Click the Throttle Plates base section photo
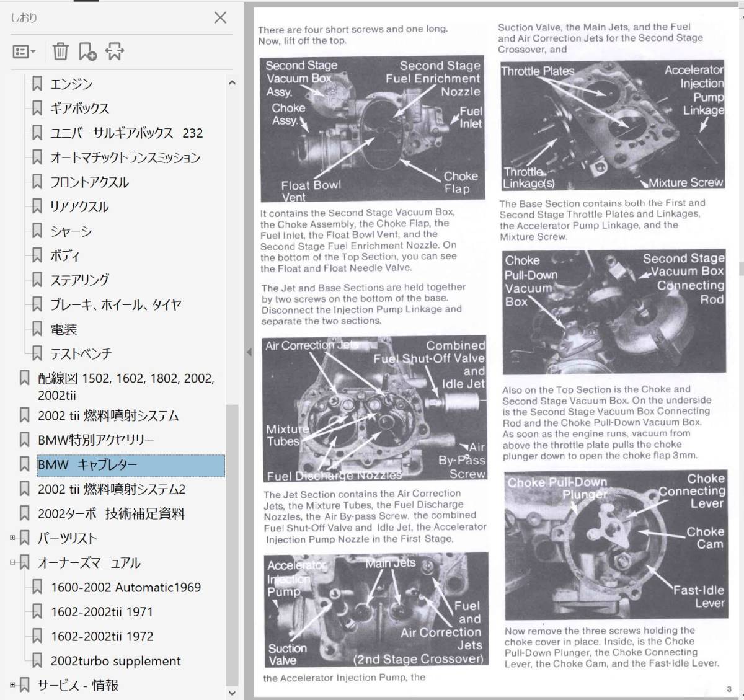Screen dimensions: 744x700 613,125
